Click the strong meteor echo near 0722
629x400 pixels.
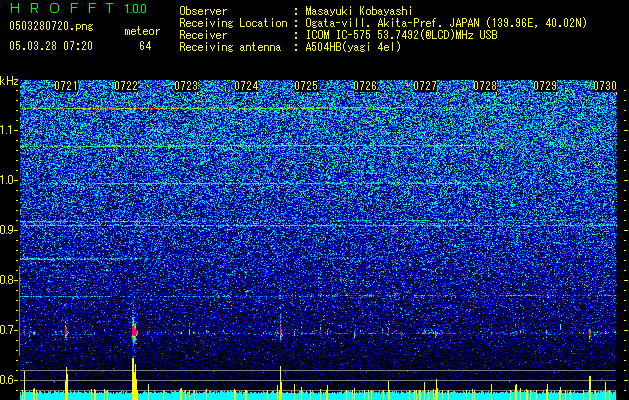(134, 331)
